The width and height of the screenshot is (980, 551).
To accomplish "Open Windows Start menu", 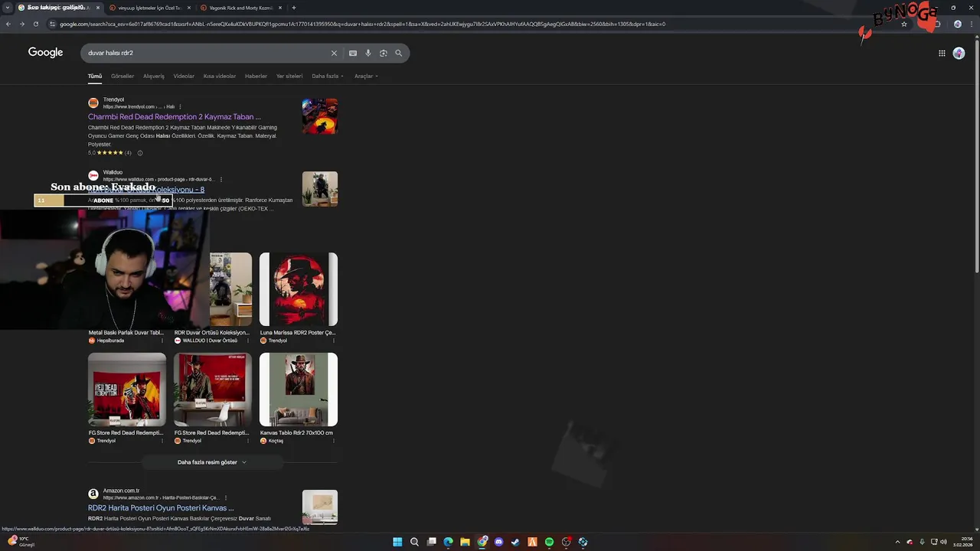I will click(x=397, y=542).
